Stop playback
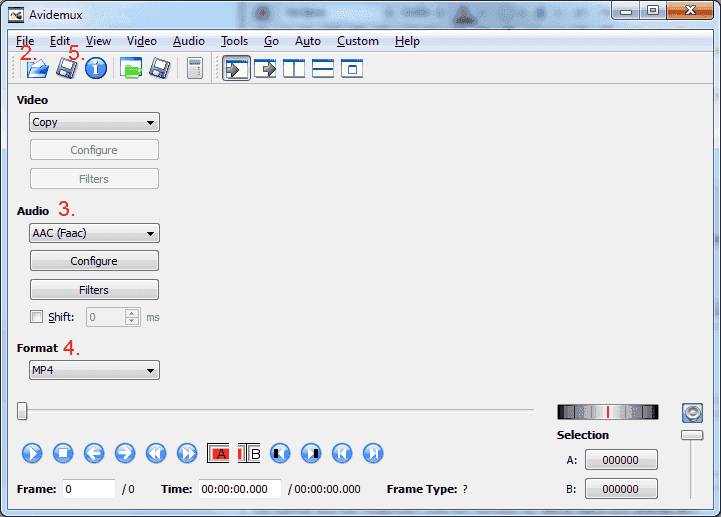This screenshot has height=517, width=721. (x=63, y=453)
